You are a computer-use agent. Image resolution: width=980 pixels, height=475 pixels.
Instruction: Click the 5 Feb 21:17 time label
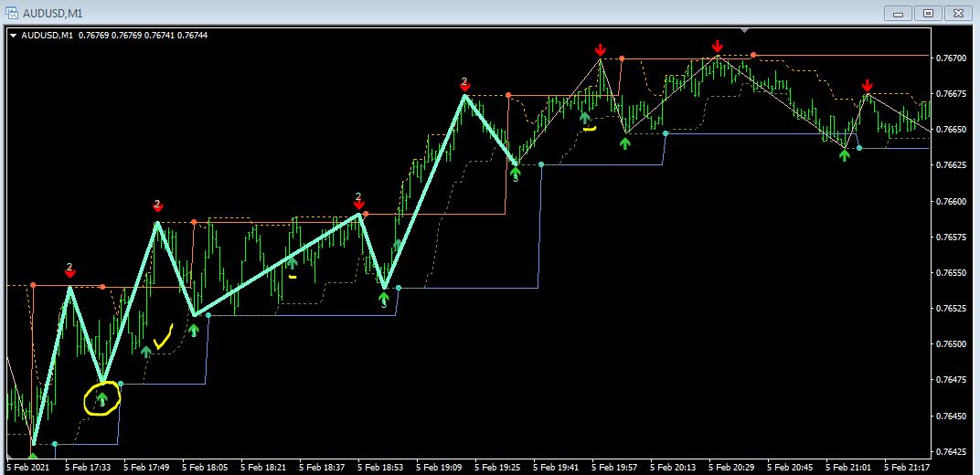tap(908, 467)
